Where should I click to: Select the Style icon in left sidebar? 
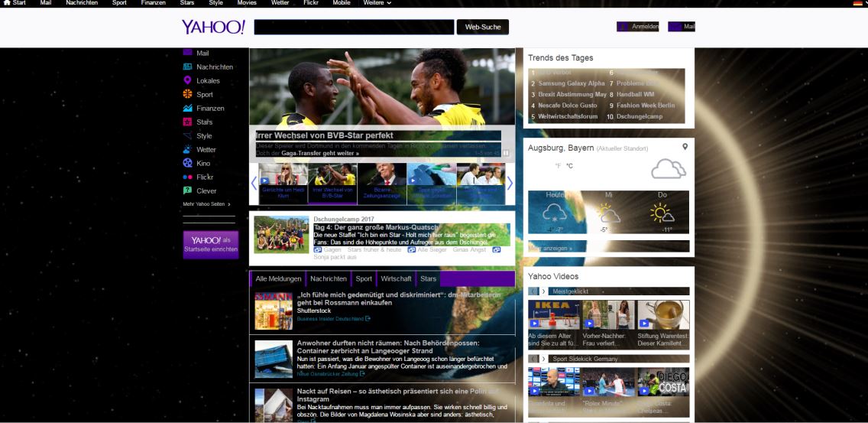[187, 136]
